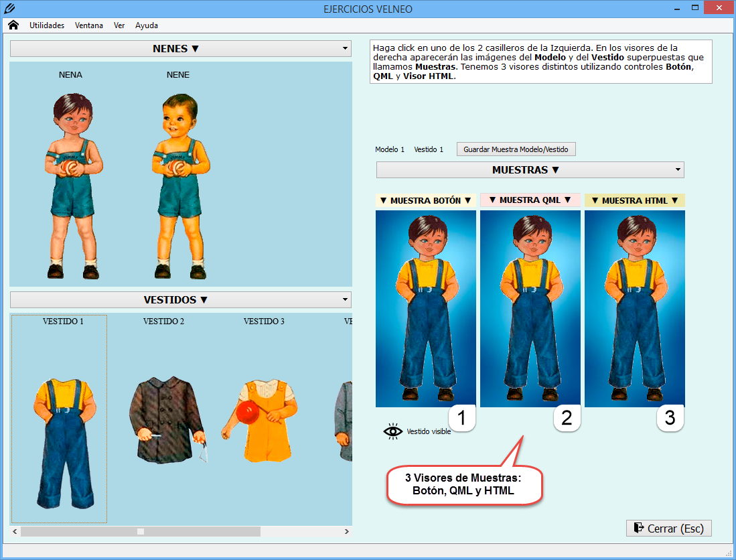736x560 pixels.
Task: Expand the NENES dropdown header
Action: [180, 49]
